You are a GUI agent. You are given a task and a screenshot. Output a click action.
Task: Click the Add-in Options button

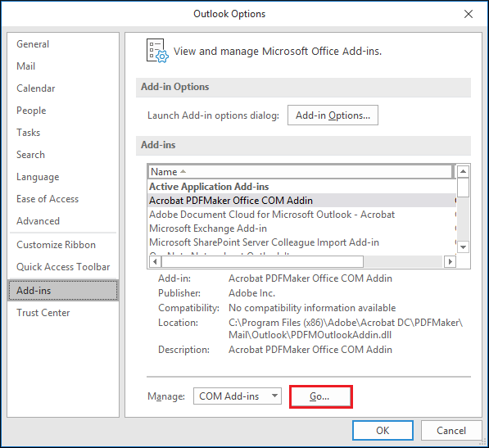click(x=333, y=115)
